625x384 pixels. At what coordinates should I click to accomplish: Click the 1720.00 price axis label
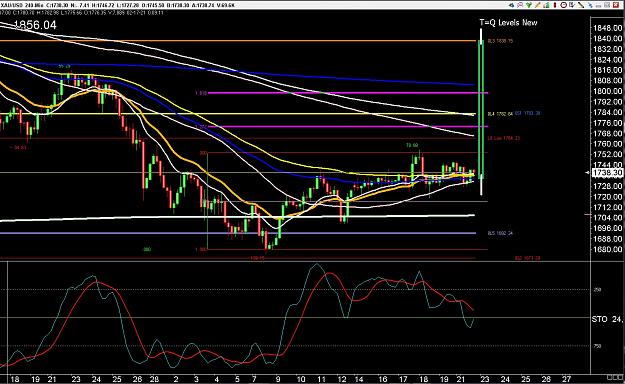(x=607, y=197)
